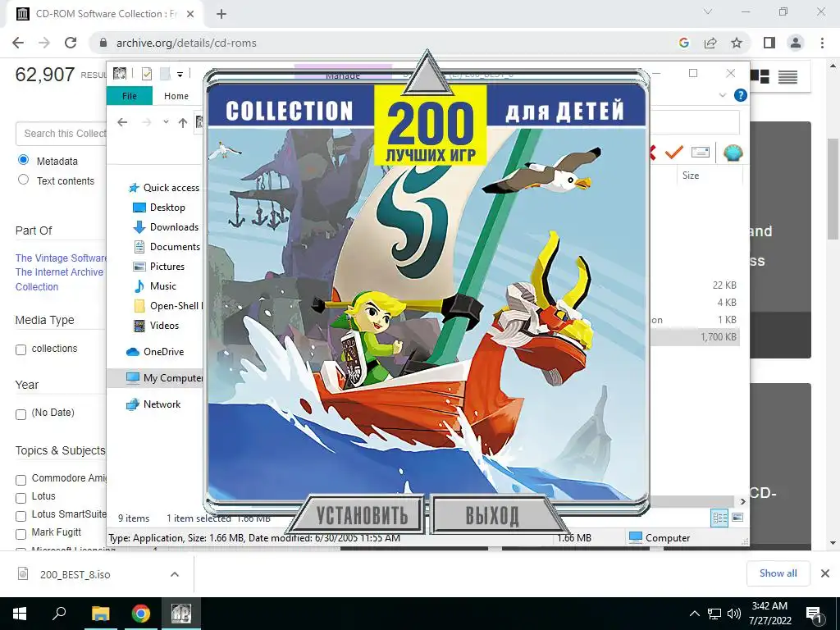The image size is (840, 630).
Task: Click the УСТАНОВИТЬ install button
Action: (x=361, y=515)
